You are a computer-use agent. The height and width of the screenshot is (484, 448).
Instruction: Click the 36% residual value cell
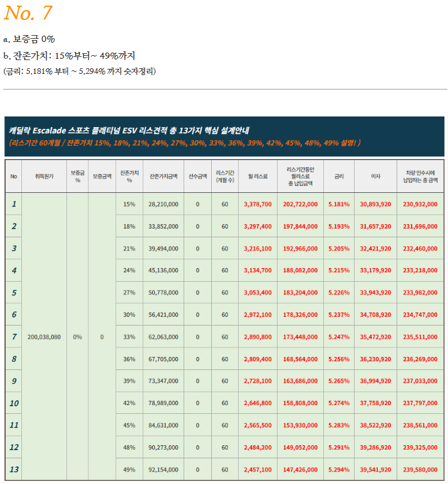coord(129,359)
